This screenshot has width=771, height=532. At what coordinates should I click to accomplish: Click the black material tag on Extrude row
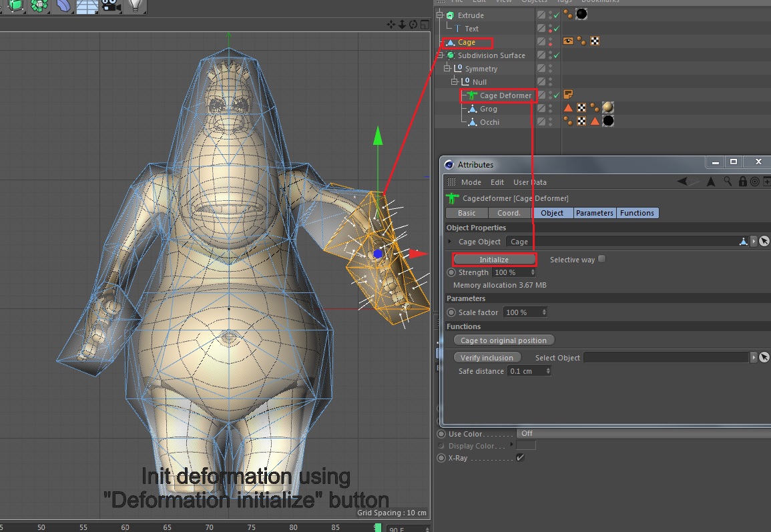click(x=581, y=14)
